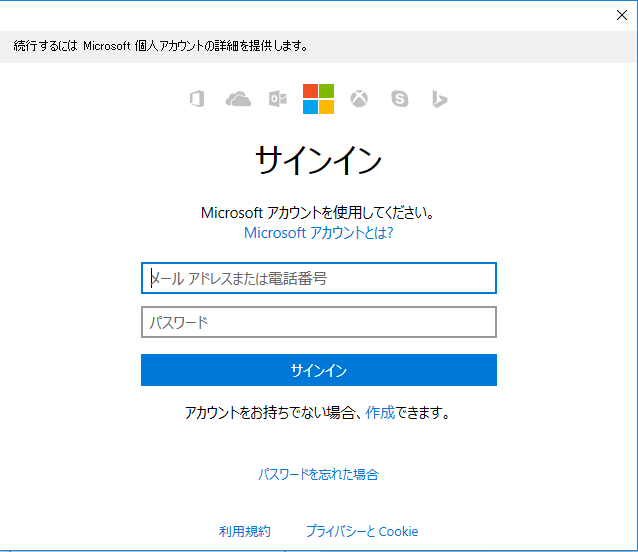Click the Skype icon
638x552 pixels.
pyautogui.click(x=400, y=99)
